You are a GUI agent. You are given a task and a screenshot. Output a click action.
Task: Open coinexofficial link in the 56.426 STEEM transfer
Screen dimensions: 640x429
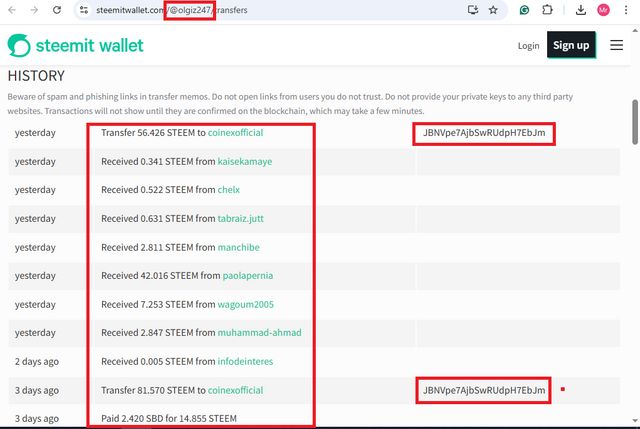236,133
